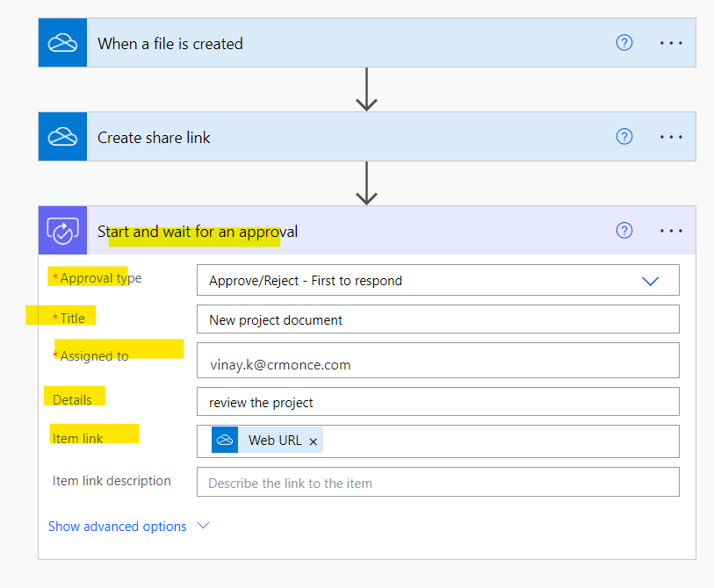The height and width of the screenshot is (588, 714).
Task: Click the OneDrive icon on 'Create share link'
Action: pos(62,137)
